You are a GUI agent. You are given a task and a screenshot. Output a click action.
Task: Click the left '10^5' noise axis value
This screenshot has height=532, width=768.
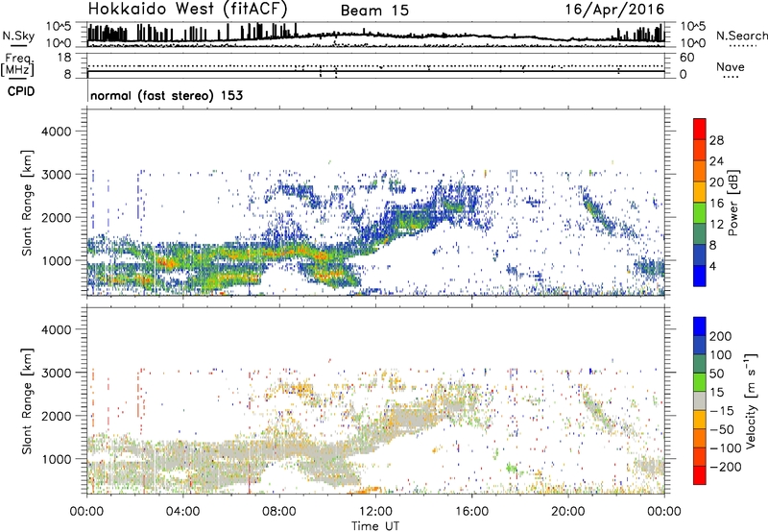(59, 26)
